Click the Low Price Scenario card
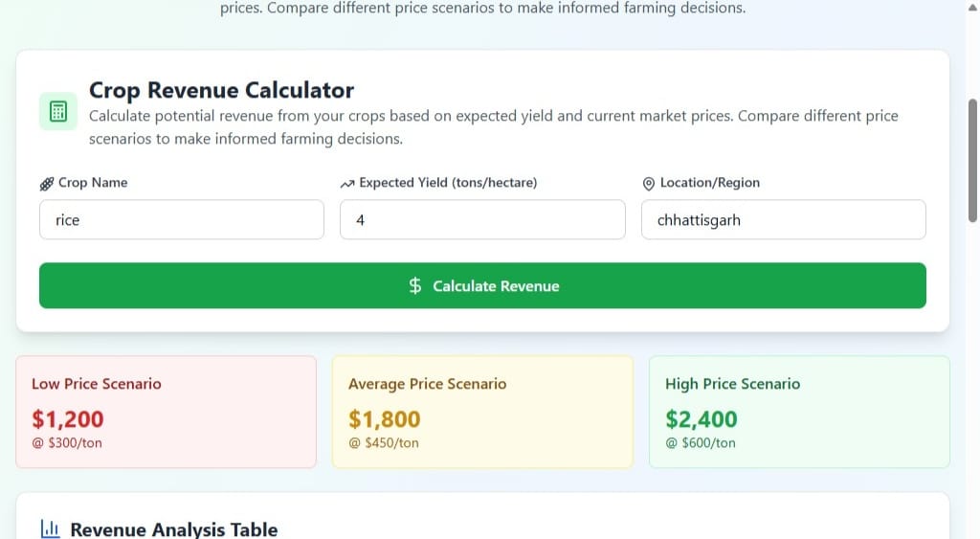The image size is (980, 539). pyautogui.click(x=166, y=412)
